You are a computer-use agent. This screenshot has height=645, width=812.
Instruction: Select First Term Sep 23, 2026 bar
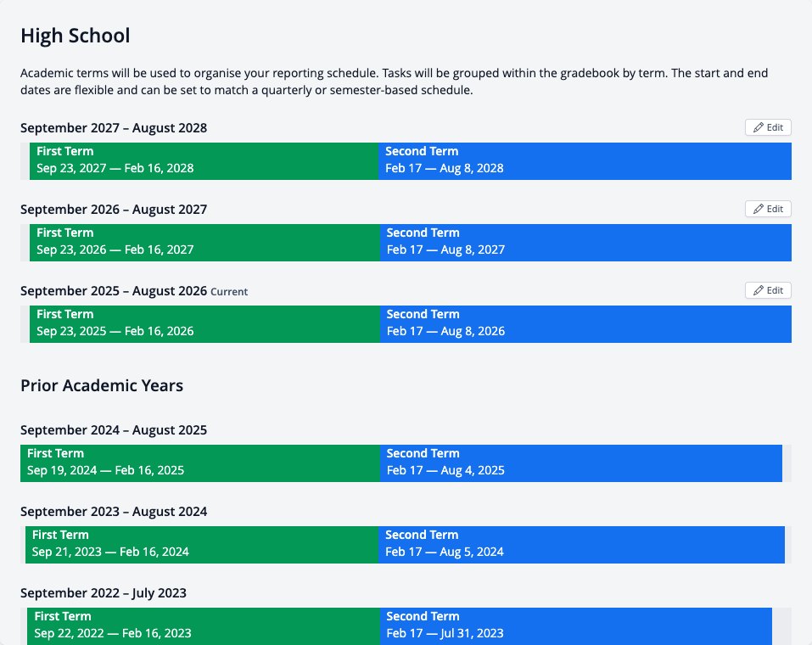tap(204, 243)
